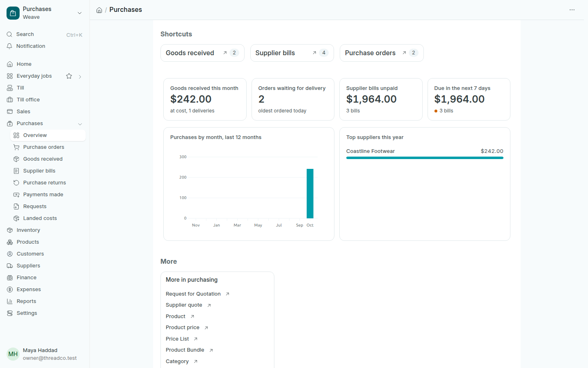588x368 pixels.
Task: Click the Supplier bills unpaid card
Action: point(381,99)
